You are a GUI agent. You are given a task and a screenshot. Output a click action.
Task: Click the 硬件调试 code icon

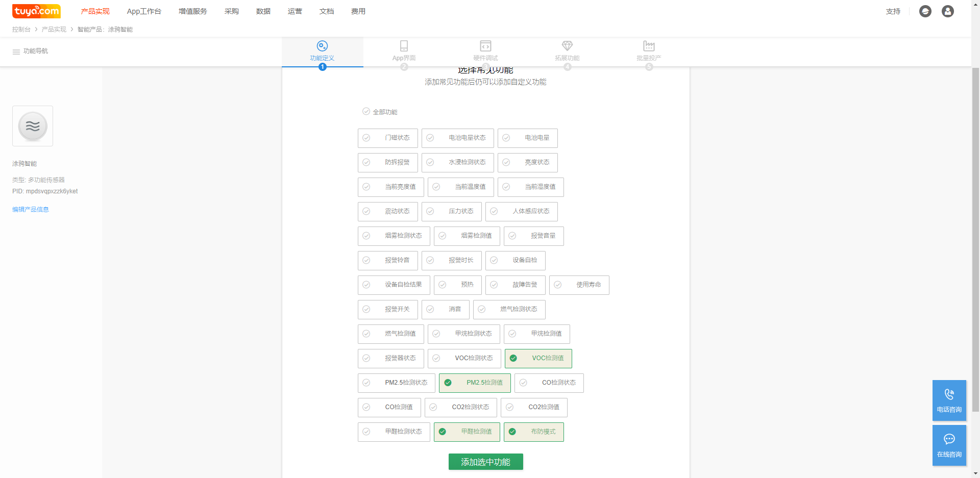[x=485, y=46]
